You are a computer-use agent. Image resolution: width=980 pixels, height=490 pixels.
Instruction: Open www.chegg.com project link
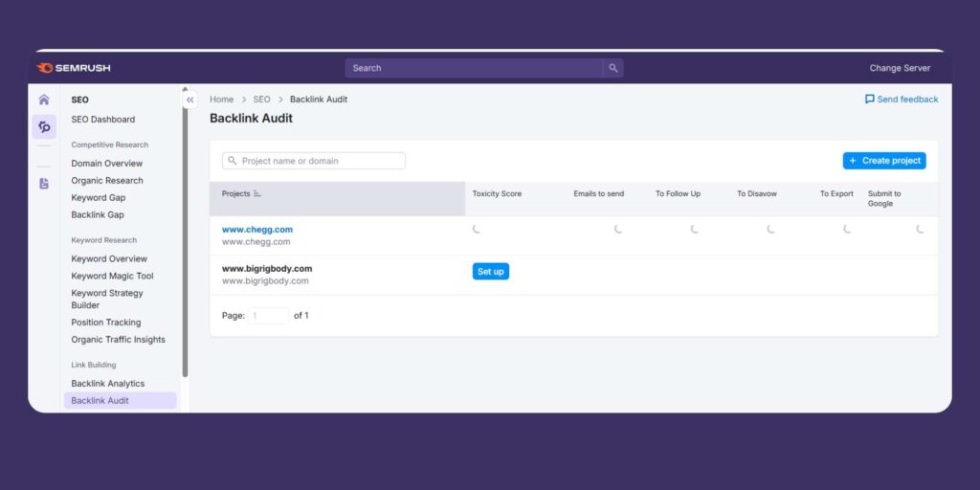256,230
